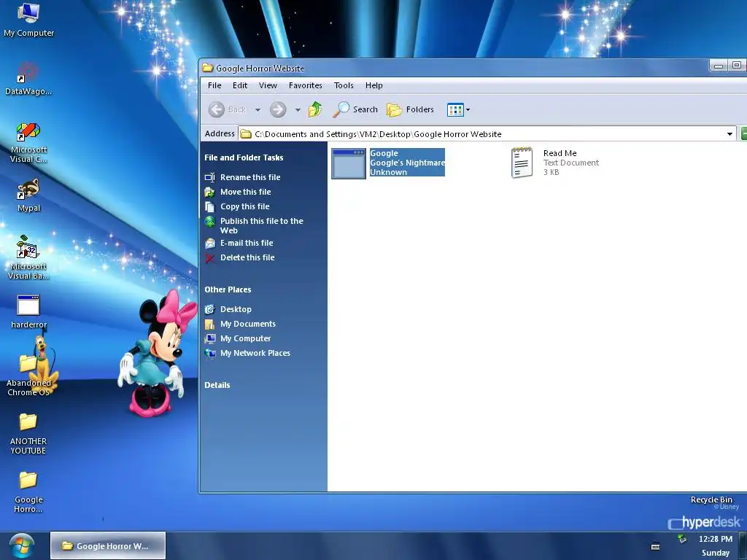This screenshot has width=747, height=560.
Task: Collapse the Other Places section
Action: point(228,289)
